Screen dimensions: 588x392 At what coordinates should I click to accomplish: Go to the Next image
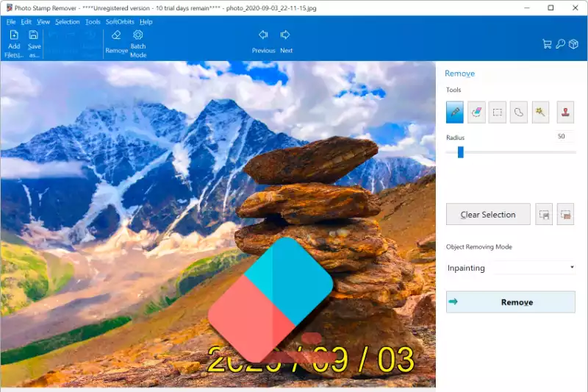286,42
